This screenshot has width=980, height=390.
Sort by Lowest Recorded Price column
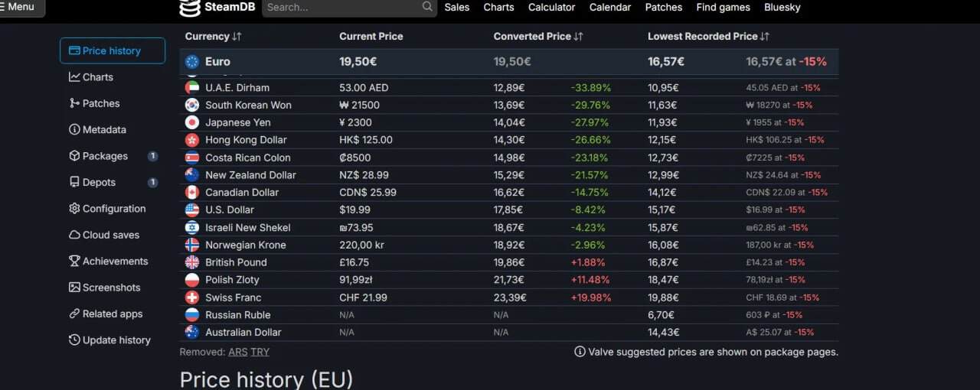tap(708, 36)
